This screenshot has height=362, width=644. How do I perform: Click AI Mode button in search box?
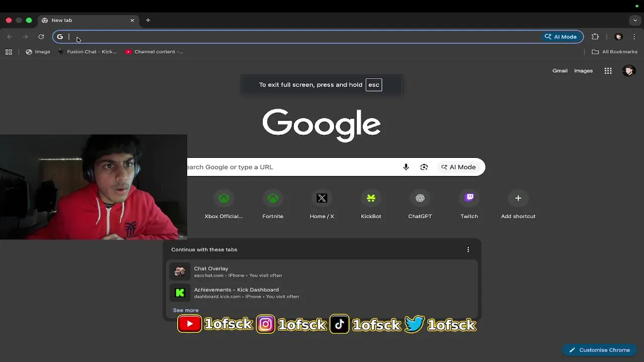[458, 167]
